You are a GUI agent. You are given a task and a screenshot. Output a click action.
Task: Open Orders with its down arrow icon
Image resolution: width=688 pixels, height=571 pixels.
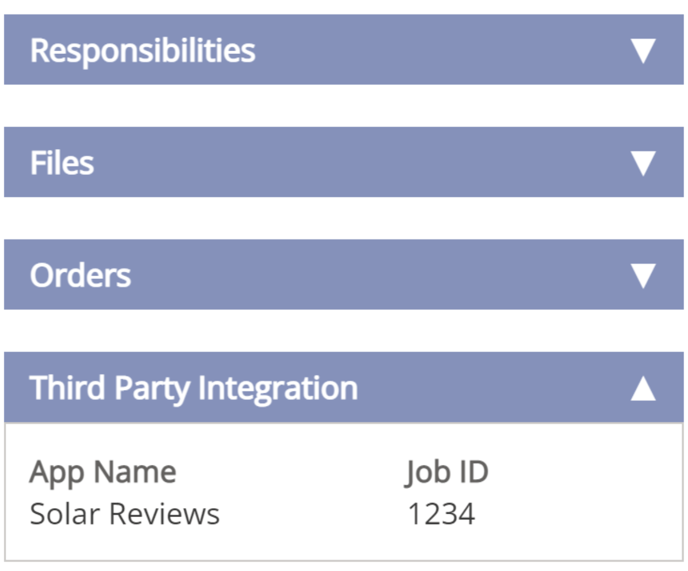(x=643, y=276)
